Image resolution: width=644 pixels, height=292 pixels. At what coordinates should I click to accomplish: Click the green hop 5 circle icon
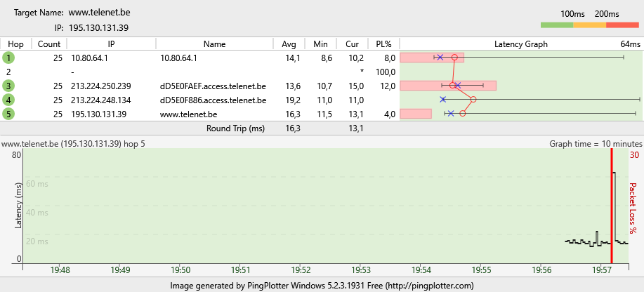click(9, 114)
